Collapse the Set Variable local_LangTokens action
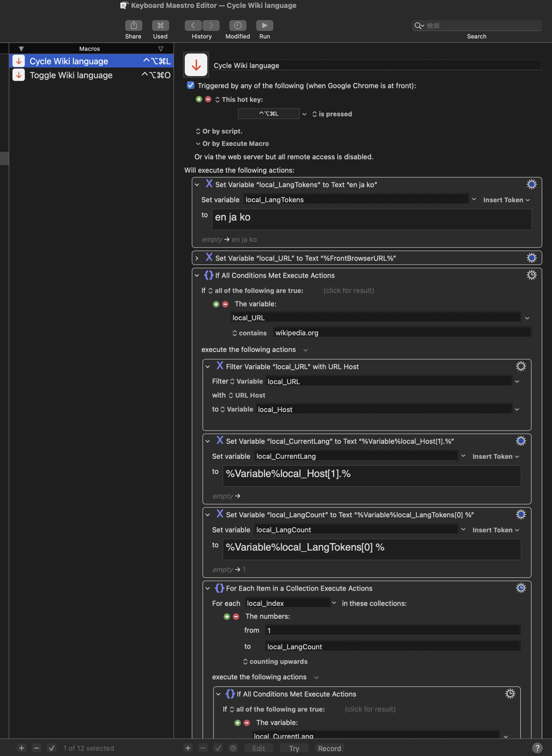The image size is (552, 756). [197, 185]
